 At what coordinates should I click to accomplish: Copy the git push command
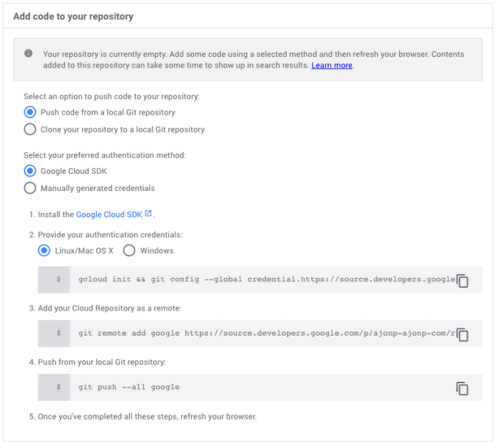tap(462, 387)
